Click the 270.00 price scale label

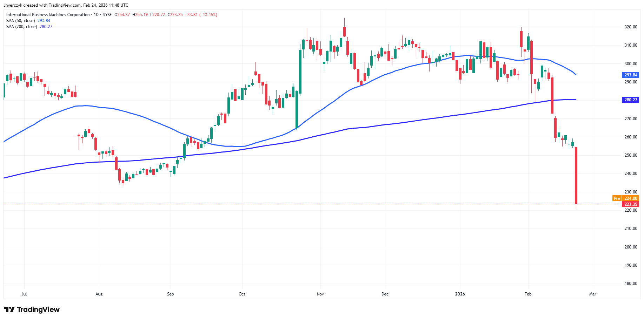coord(631,119)
